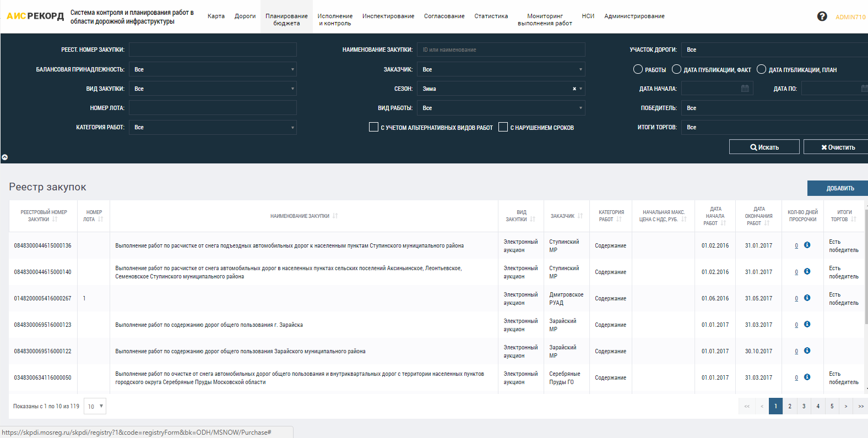Info icon for purchase 0848300069516000123
The height and width of the screenshot is (438, 868).
point(807,324)
